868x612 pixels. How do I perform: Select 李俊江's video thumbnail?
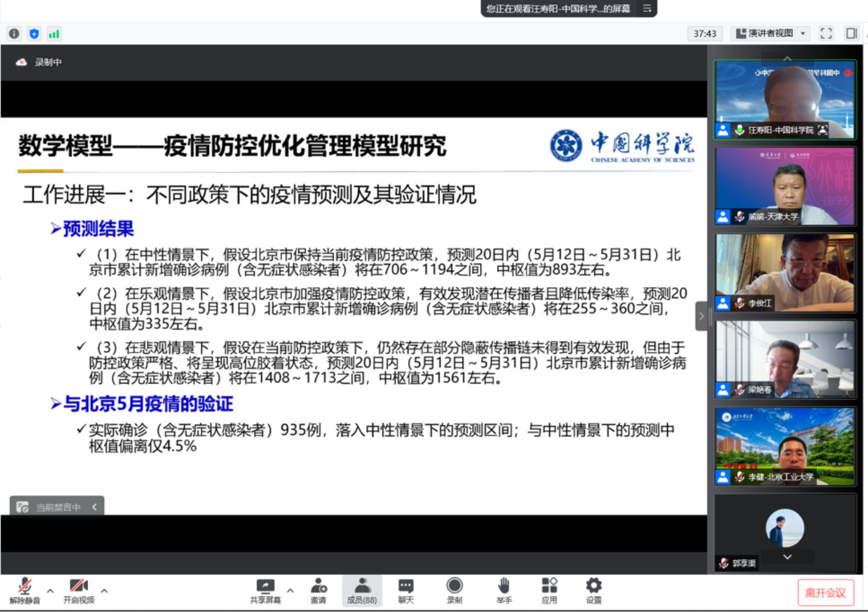point(785,272)
